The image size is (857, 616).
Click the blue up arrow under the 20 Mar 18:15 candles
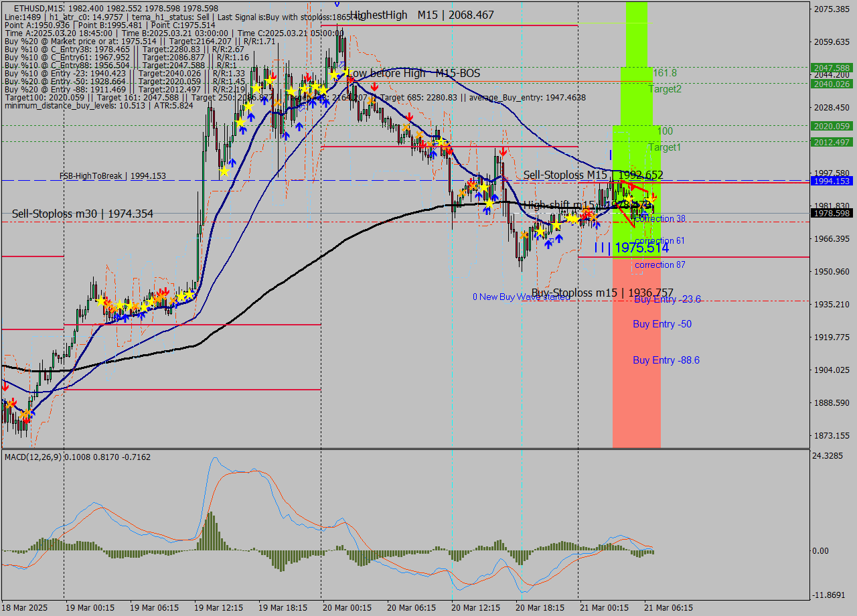pos(558,239)
